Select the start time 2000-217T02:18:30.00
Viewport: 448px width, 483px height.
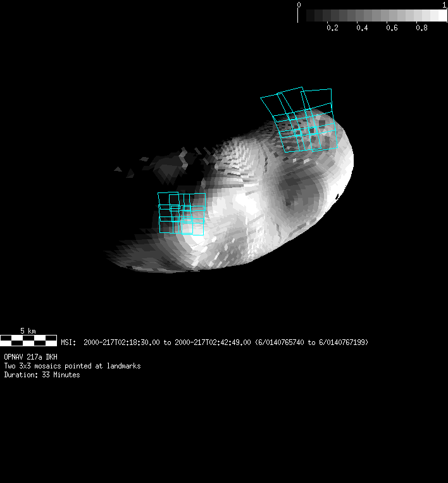pyautogui.click(x=121, y=342)
